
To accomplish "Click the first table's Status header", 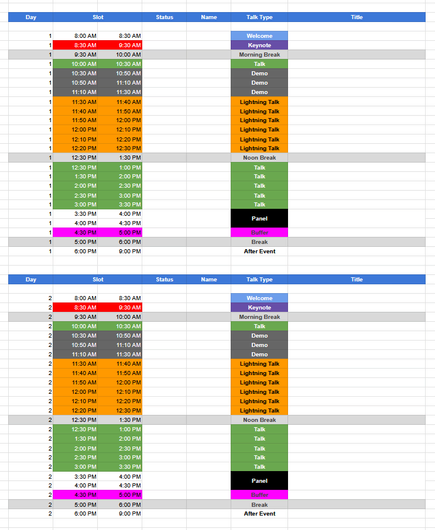I will [164, 17].
